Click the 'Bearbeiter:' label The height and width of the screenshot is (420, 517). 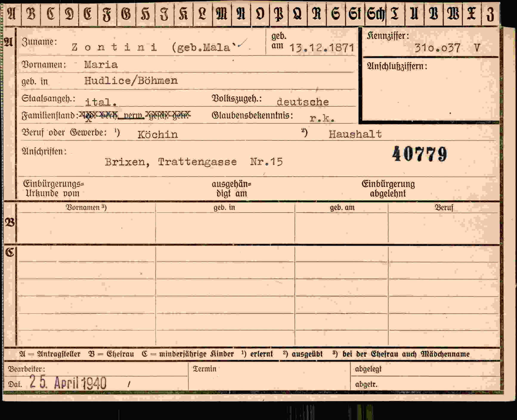[26, 369]
